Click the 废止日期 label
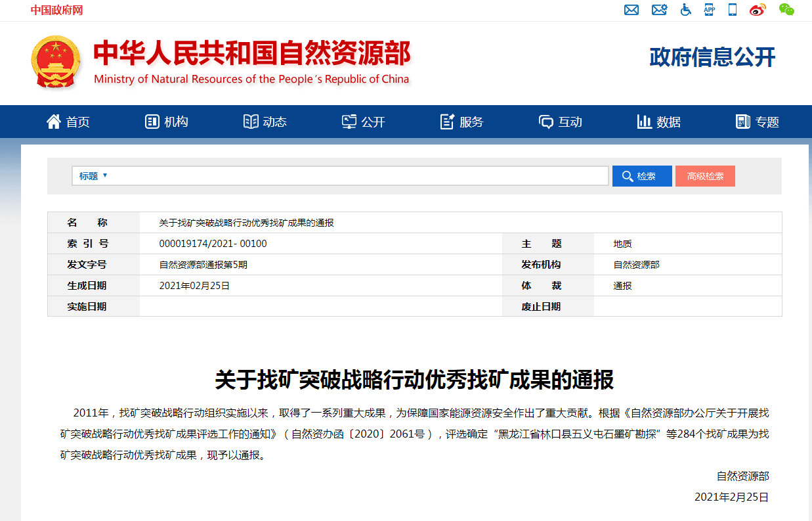Screen dimensions: 812x521 point(542,307)
